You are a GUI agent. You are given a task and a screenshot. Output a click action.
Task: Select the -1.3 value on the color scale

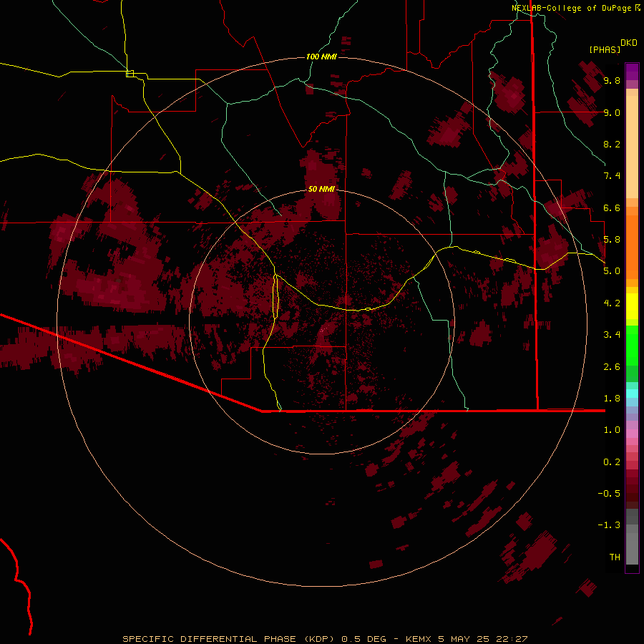(609, 525)
